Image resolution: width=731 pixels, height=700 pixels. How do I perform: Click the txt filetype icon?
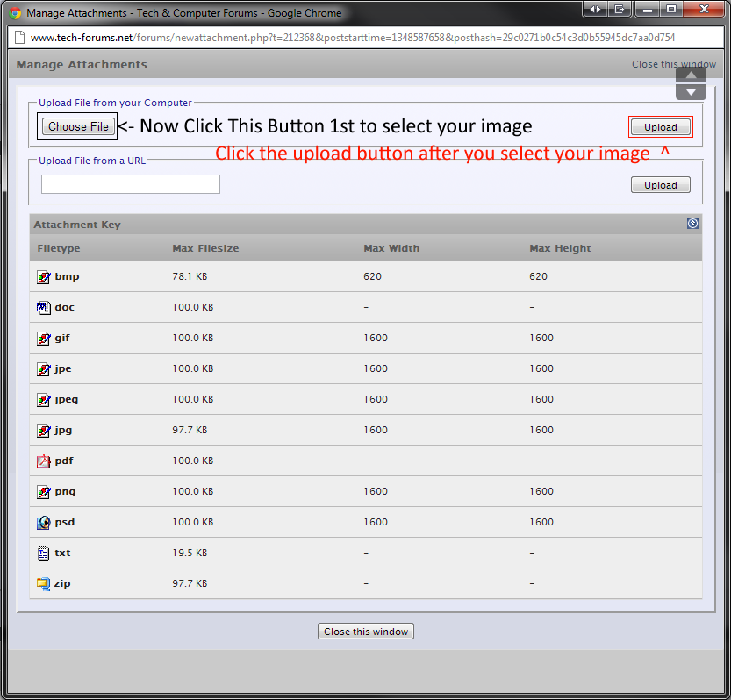click(x=43, y=554)
